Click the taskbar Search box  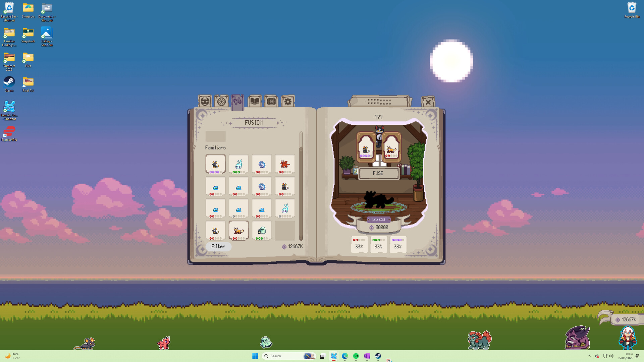289,356
